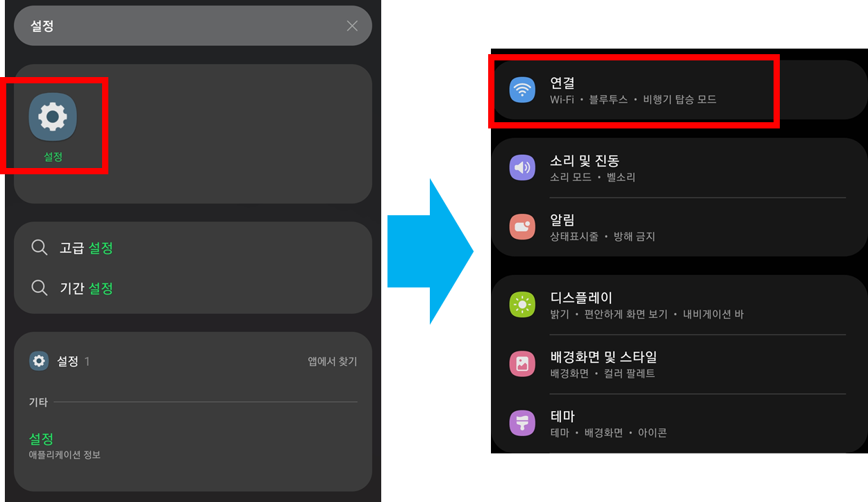Tap the 배경화면 및 스타일 picture icon
Viewport: 868px width, 502px height.
522,364
